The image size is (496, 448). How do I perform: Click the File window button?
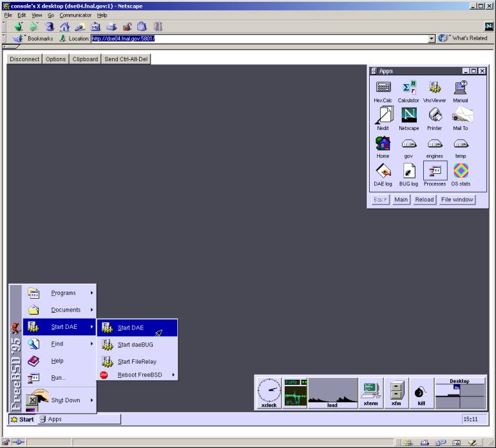pyautogui.click(x=457, y=200)
